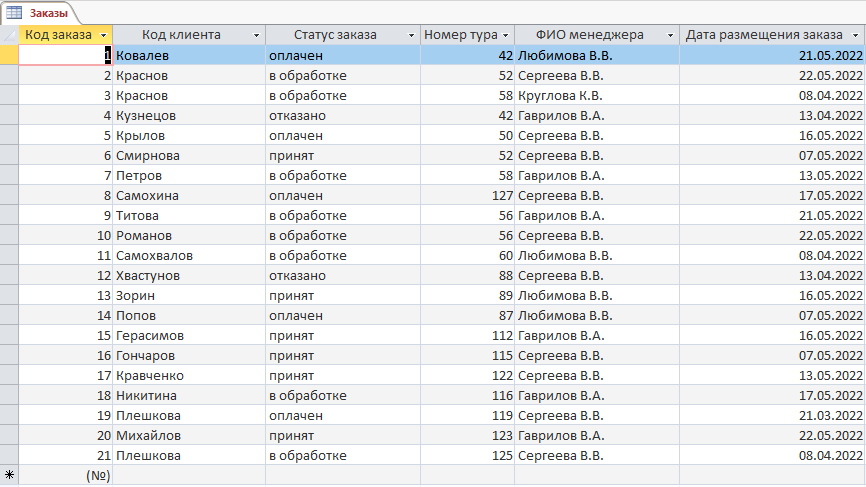Click the row selector for Краснов order 2
The height and width of the screenshot is (487, 866).
click(x=9, y=75)
